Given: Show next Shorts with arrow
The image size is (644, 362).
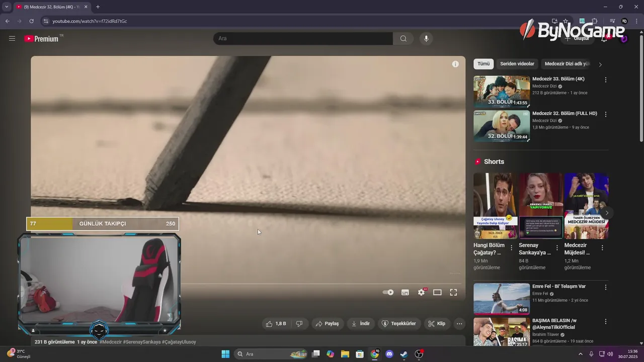Looking at the screenshot, I should point(607,213).
